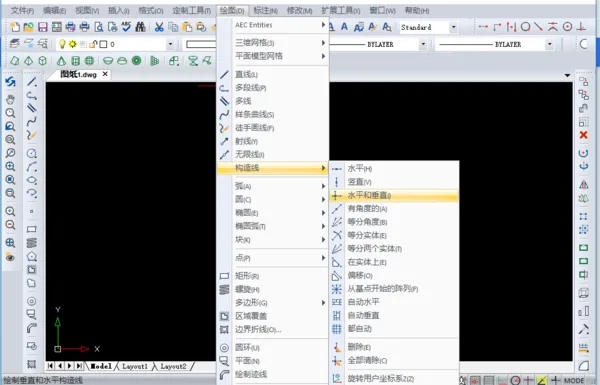The image size is (600, 385).
Task: Open the 修改 menu
Action: [x=299, y=10]
